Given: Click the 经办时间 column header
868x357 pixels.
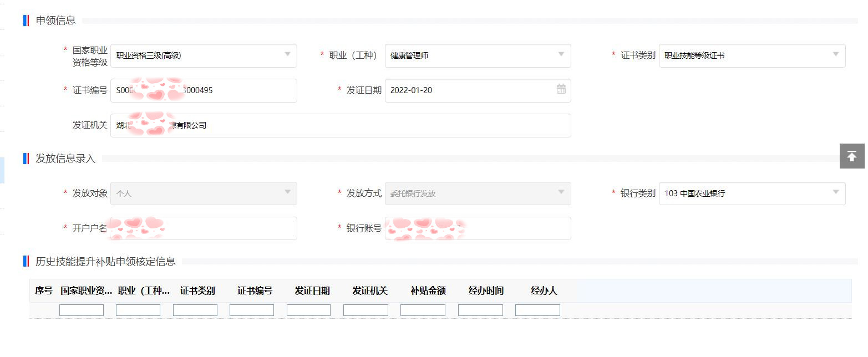Looking at the screenshot, I should (486, 291).
